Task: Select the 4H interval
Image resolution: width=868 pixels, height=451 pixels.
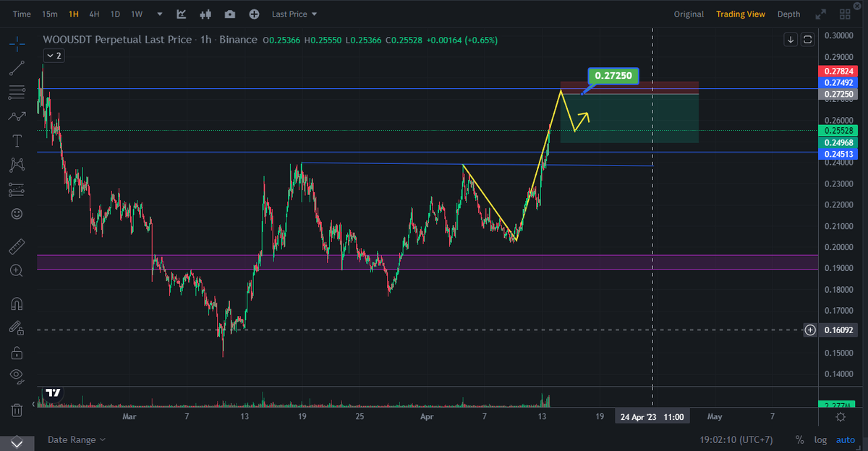Action: [x=95, y=14]
